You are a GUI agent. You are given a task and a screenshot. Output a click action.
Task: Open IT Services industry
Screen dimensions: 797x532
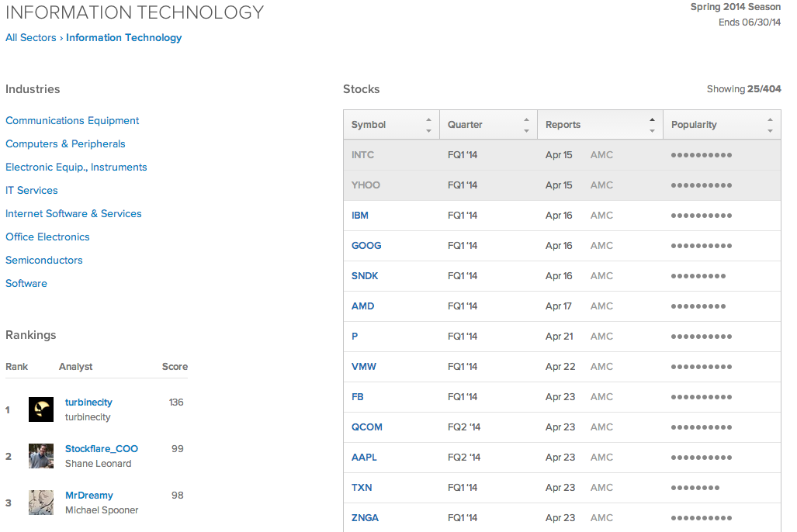point(32,191)
